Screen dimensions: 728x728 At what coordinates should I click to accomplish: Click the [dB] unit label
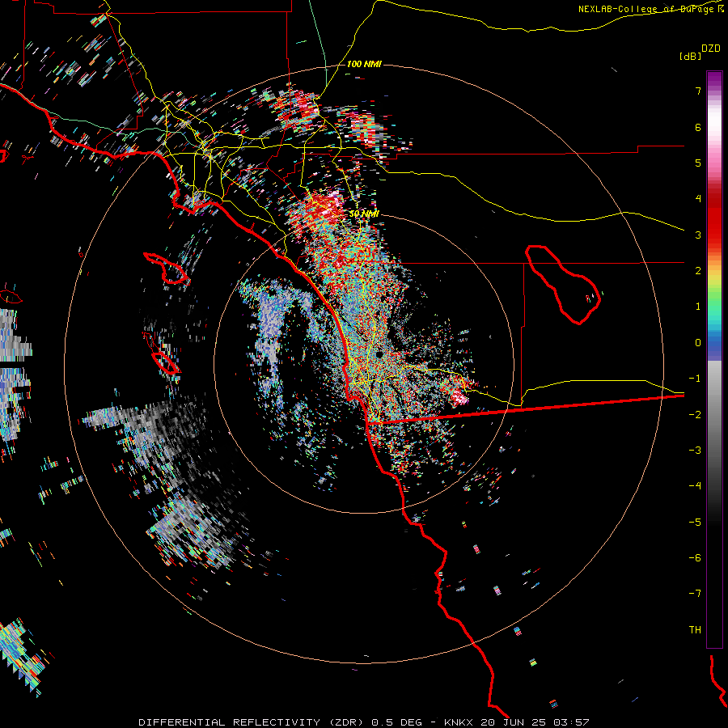[691, 56]
